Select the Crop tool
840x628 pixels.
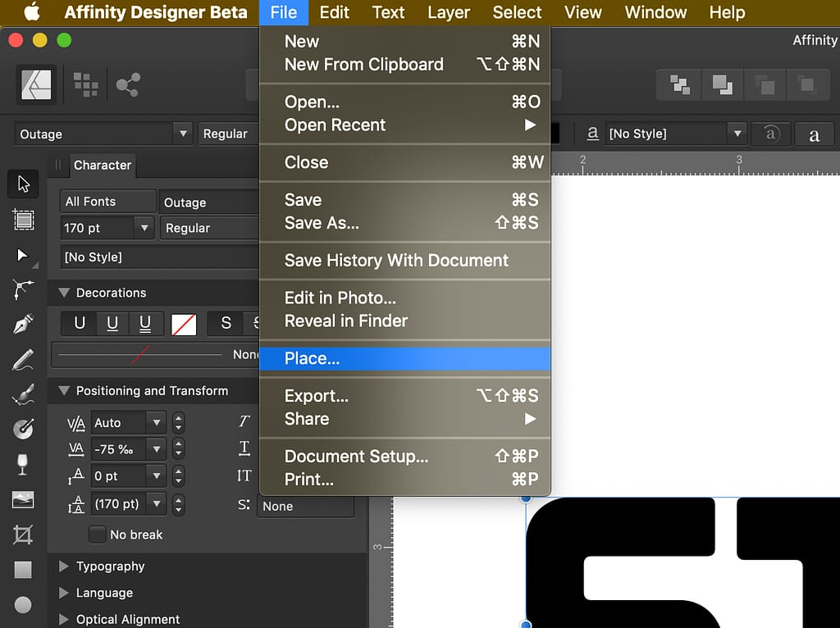(x=22, y=533)
